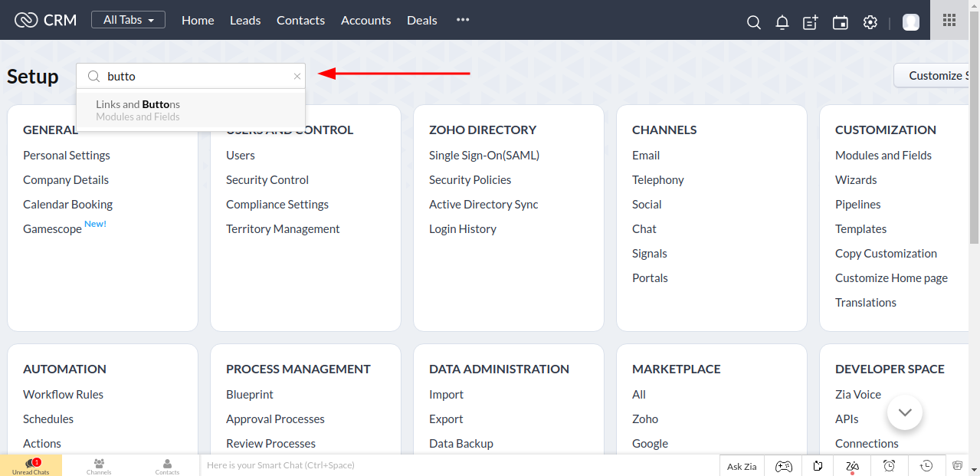Viewport: 980px width, 476px height.
Task: Go to the Accounts tab
Action: click(x=365, y=20)
